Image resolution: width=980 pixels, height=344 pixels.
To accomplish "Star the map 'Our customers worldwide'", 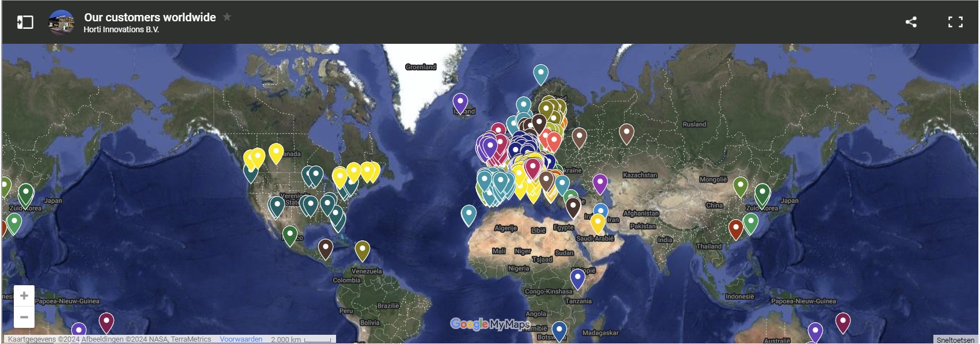I will tap(227, 17).
